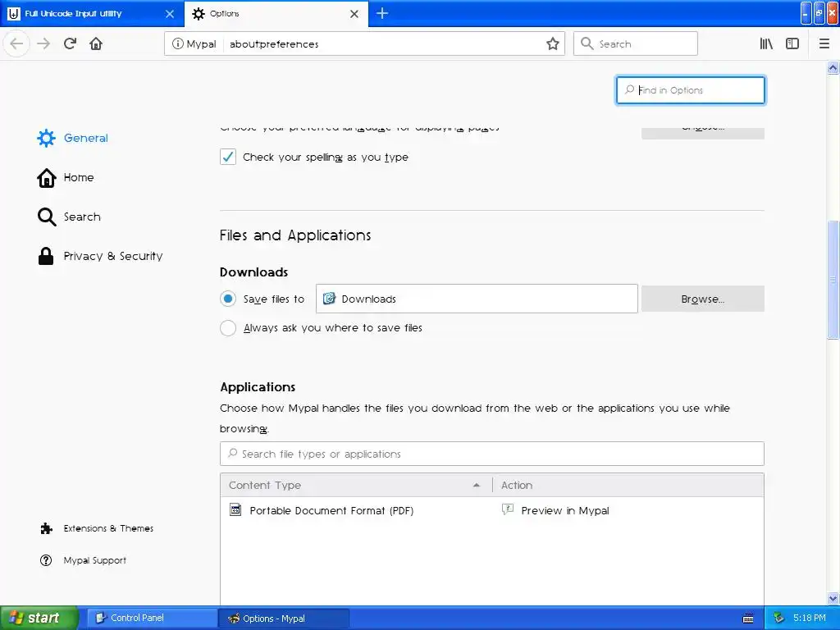Screen dimensions: 840x630
Task: Sort by Action column header
Action: [x=628, y=486]
